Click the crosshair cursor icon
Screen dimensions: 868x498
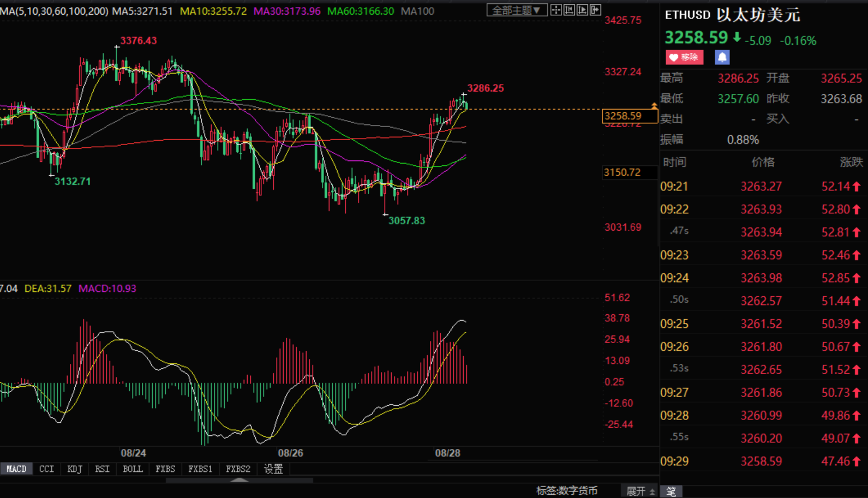(x=556, y=10)
